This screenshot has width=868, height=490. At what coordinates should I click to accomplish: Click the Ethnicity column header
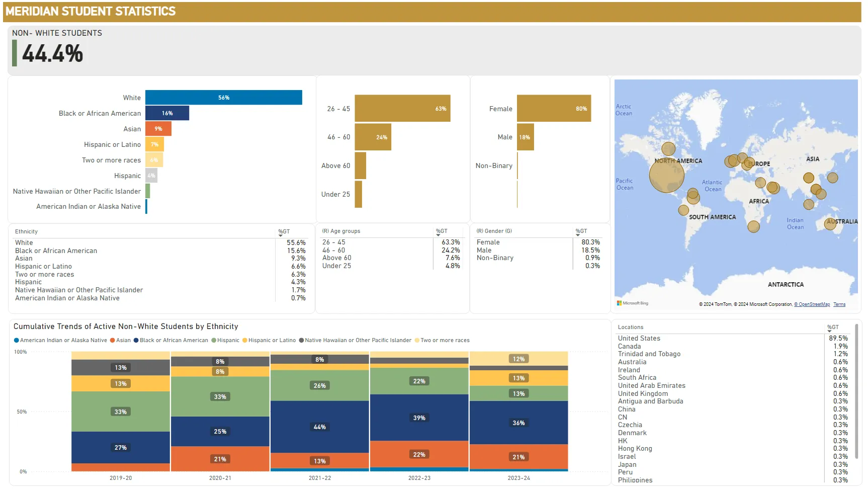point(26,232)
